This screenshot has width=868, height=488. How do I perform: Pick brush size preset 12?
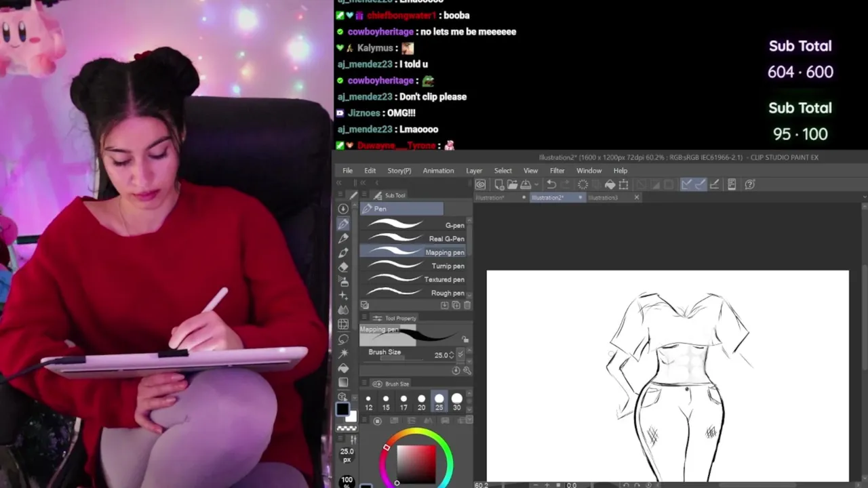[x=368, y=403]
